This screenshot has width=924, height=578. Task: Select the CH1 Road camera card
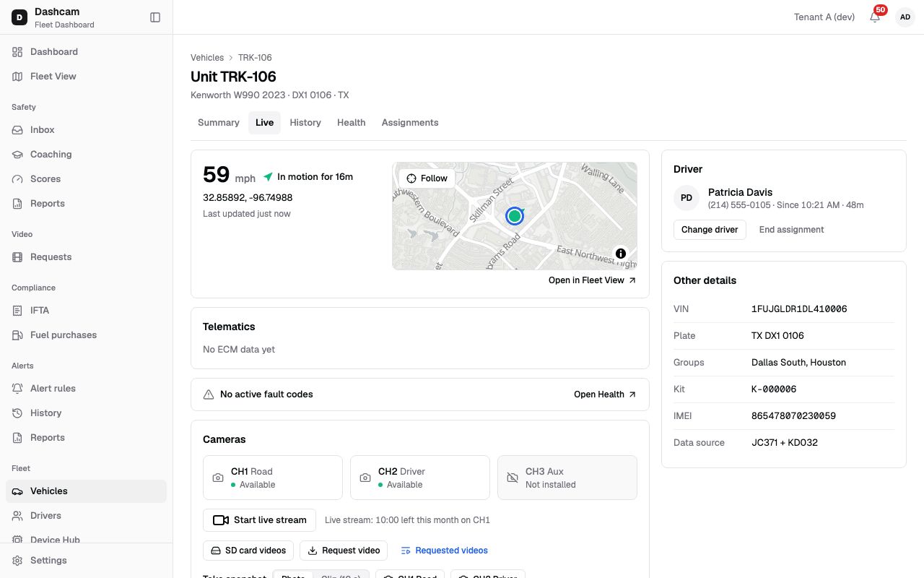(273, 478)
